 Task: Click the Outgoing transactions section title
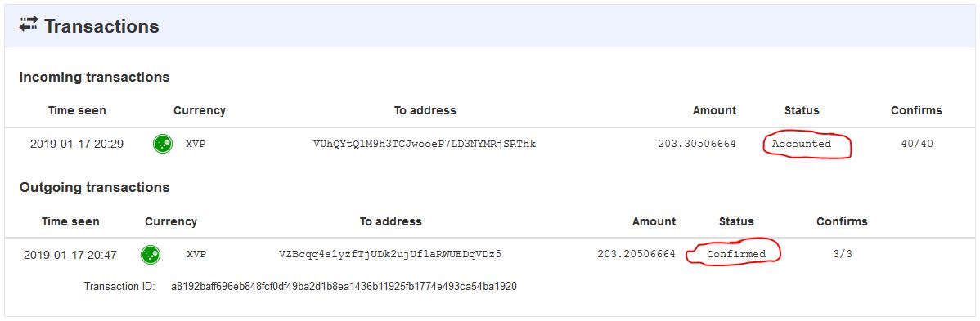point(94,187)
